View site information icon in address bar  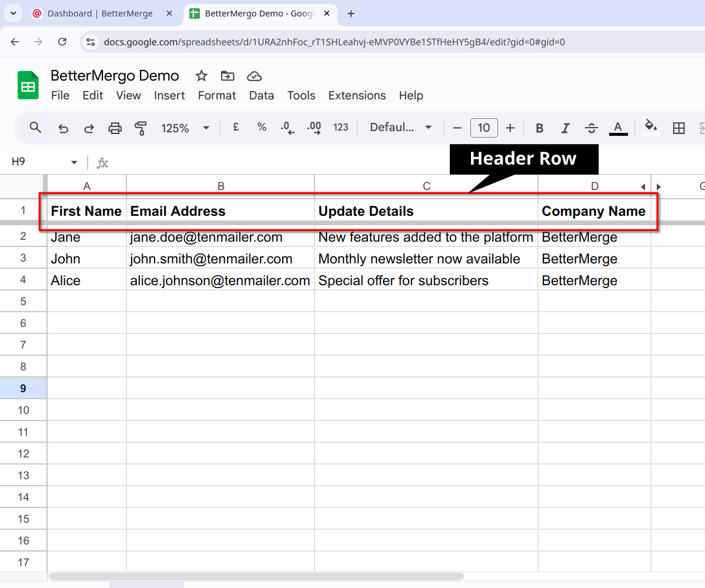click(x=91, y=42)
